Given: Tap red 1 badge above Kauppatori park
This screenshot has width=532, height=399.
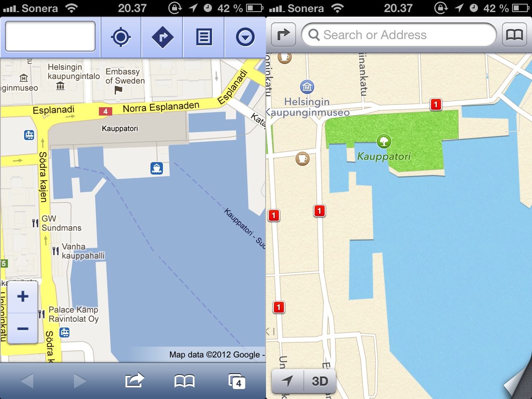Looking at the screenshot, I should pyautogui.click(x=436, y=104).
